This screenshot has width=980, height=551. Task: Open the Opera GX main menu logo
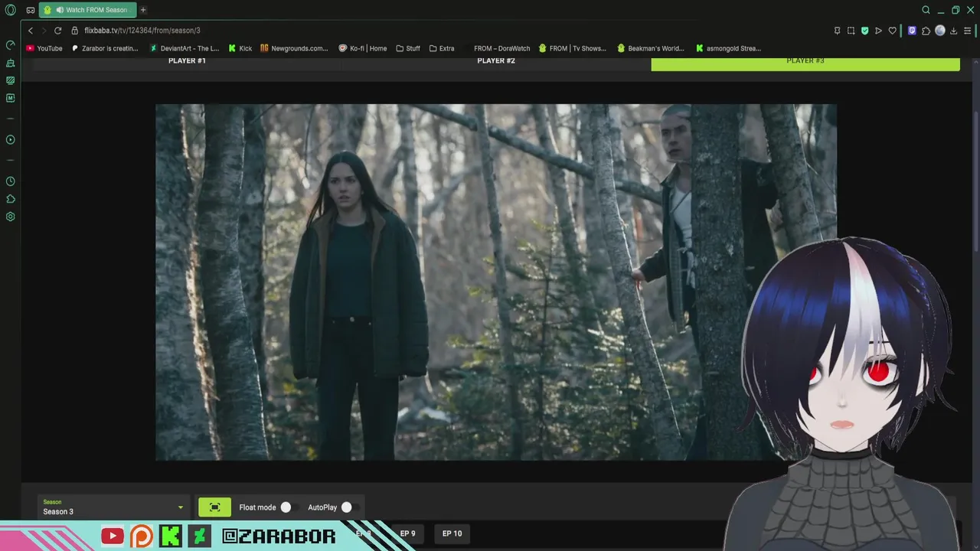(x=11, y=10)
